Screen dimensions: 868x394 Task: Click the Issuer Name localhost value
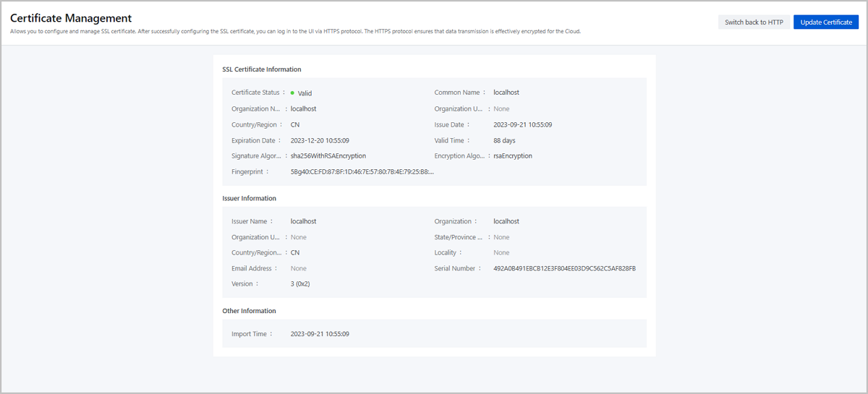coord(303,222)
